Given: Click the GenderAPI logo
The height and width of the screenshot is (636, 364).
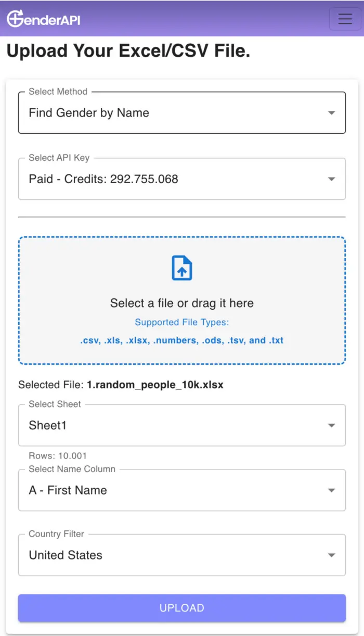Looking at the screenshot, I should coord(44,19).
